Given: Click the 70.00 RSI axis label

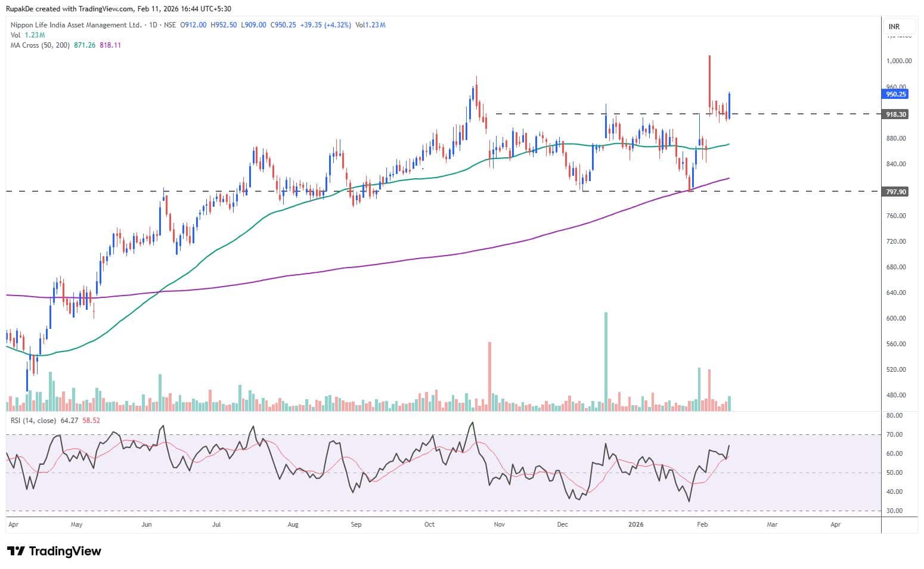Looking at the screenshot, I should tap(894, 434).
